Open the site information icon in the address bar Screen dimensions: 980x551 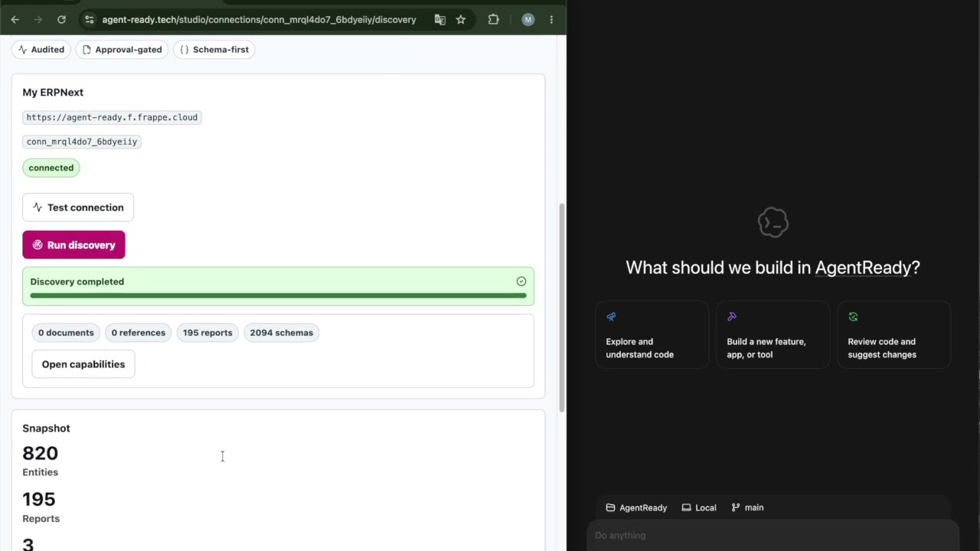(x=90, y=20)
